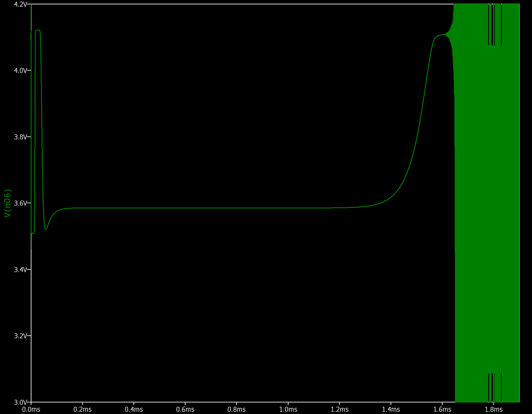The width and height of the screenshot is (532, 414).
Task: Click the 3.0V axis label
Action: click(20, 402)
